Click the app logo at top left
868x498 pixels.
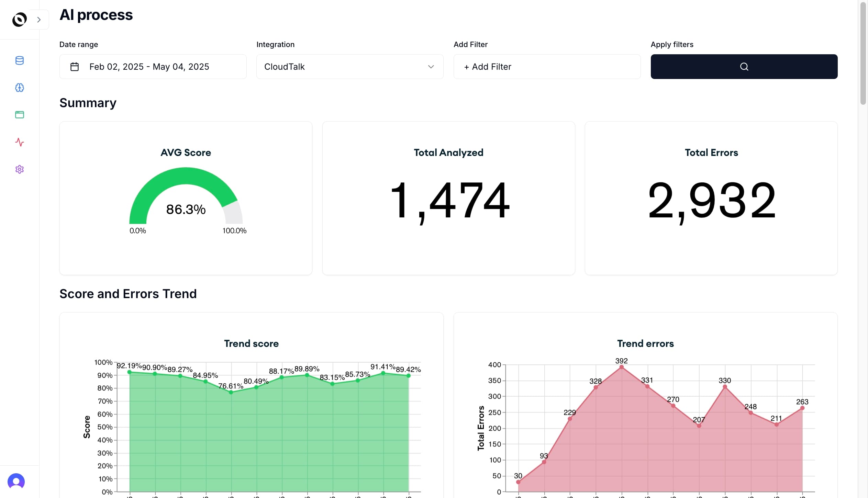[19, 19]
